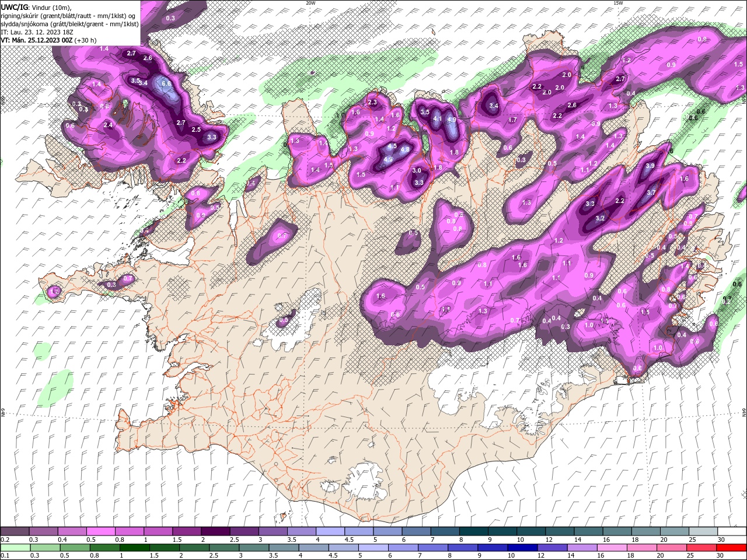The width and height of the screenshot is (747, 560).
Task: Select the UWC/IG title text
Action: coord(14,7)
